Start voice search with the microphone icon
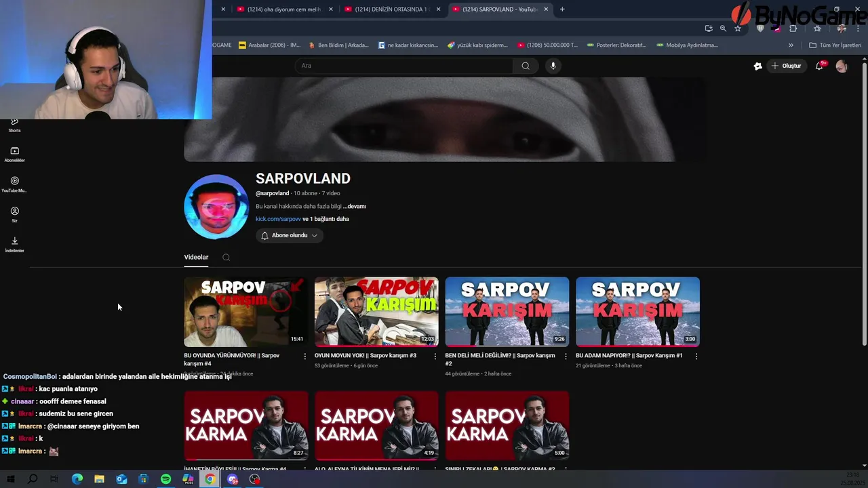The height and width of the screenshot is (488, 868). (553, 66)
